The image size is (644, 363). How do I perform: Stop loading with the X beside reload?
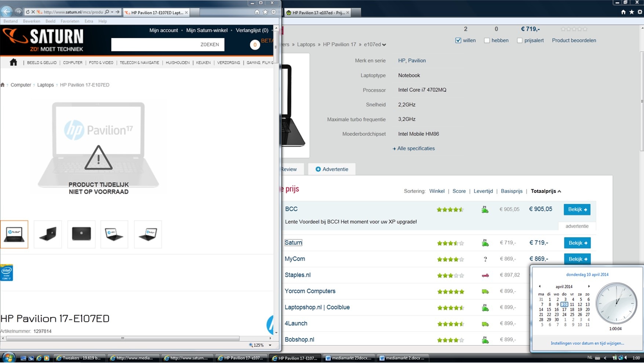33,12
